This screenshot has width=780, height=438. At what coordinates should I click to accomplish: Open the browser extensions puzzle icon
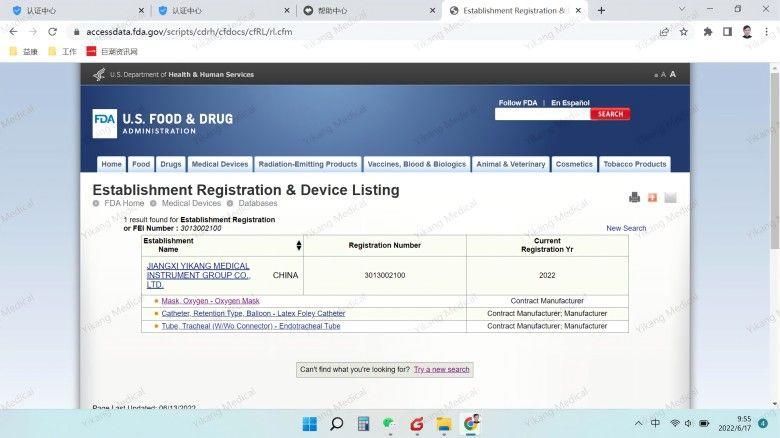pyautogui.click(x=708, y=31)
